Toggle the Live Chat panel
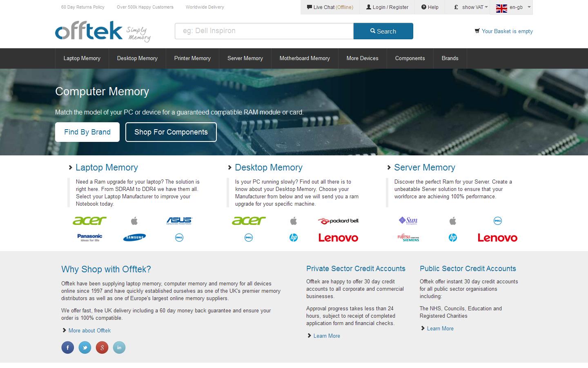This screenshot has width=588, height=368. [329, 7]
